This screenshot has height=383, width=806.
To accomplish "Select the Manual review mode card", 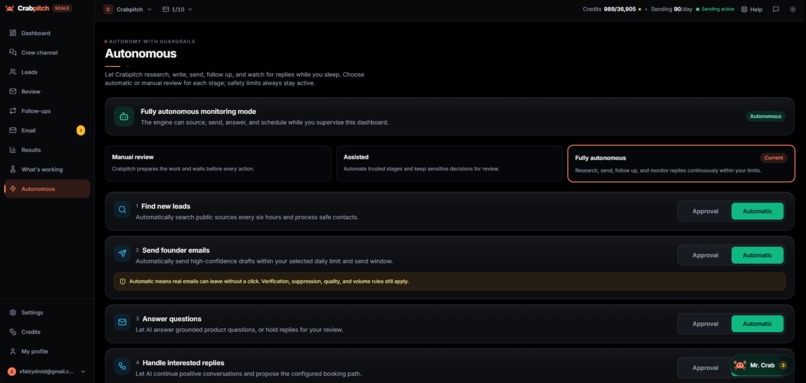I will coord(218,163).
